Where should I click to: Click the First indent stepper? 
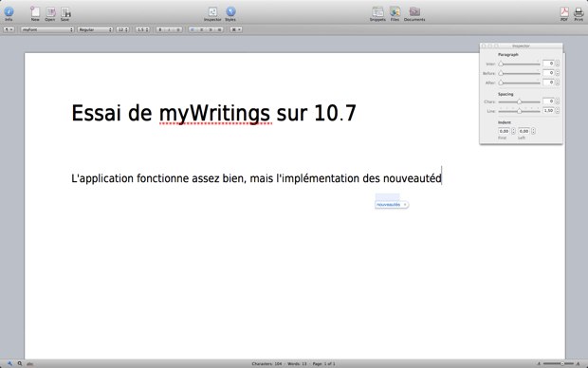pos(513,131)
